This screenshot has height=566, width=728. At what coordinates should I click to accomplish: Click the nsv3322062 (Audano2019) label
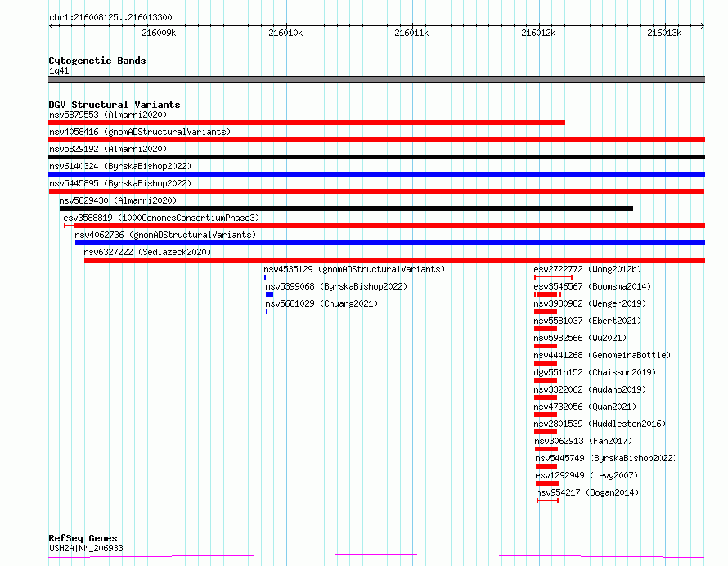click(590, 389)
